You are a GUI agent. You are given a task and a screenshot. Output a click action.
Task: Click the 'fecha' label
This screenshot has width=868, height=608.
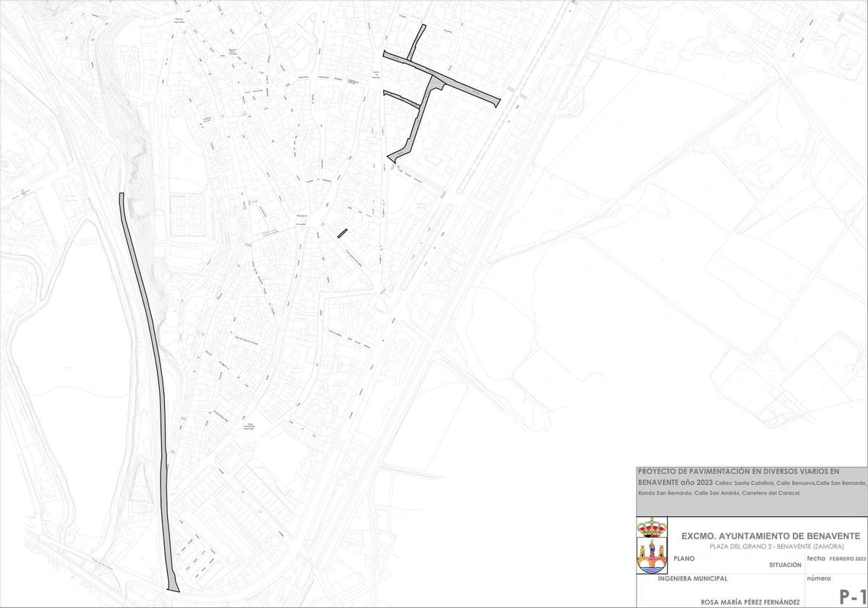click(816, 559)
